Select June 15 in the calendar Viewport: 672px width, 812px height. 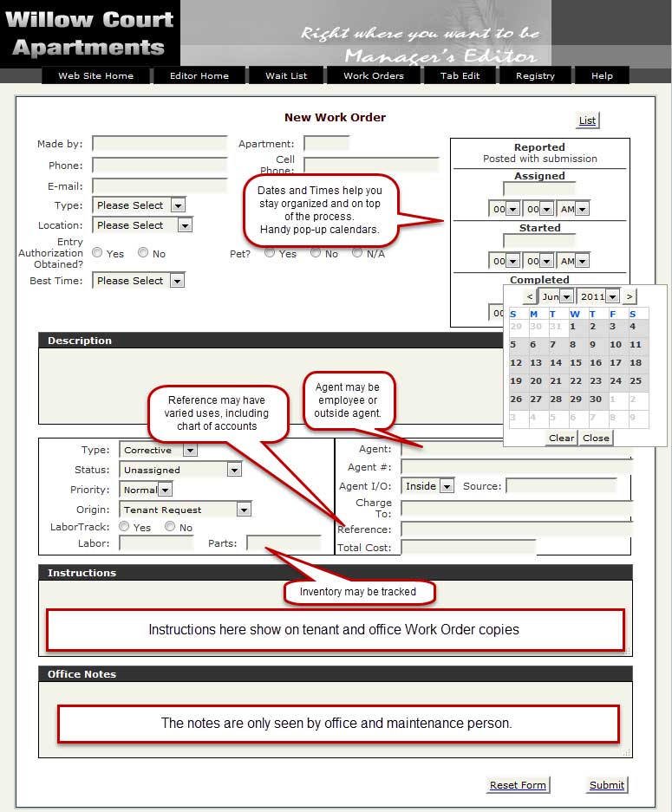point(576,362)
